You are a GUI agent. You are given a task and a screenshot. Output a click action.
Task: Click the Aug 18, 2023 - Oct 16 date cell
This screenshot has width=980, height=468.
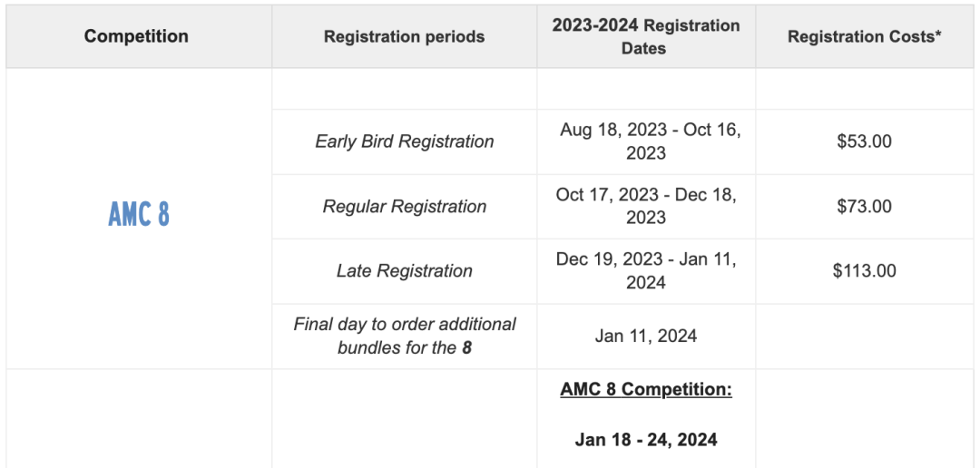click(646, 141)
